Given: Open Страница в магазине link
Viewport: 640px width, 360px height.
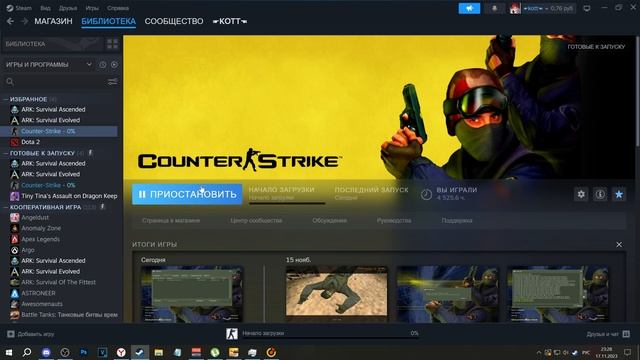Looking at the screenshot, I should point(171,220).
